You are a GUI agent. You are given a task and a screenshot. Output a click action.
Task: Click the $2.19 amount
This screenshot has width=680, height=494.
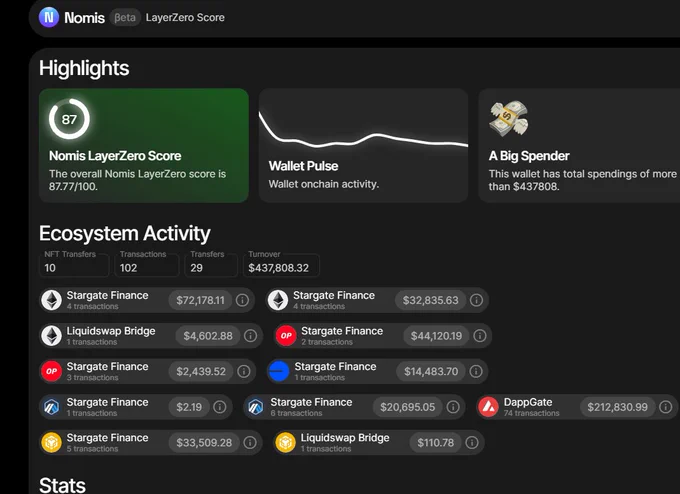(189, 407)
